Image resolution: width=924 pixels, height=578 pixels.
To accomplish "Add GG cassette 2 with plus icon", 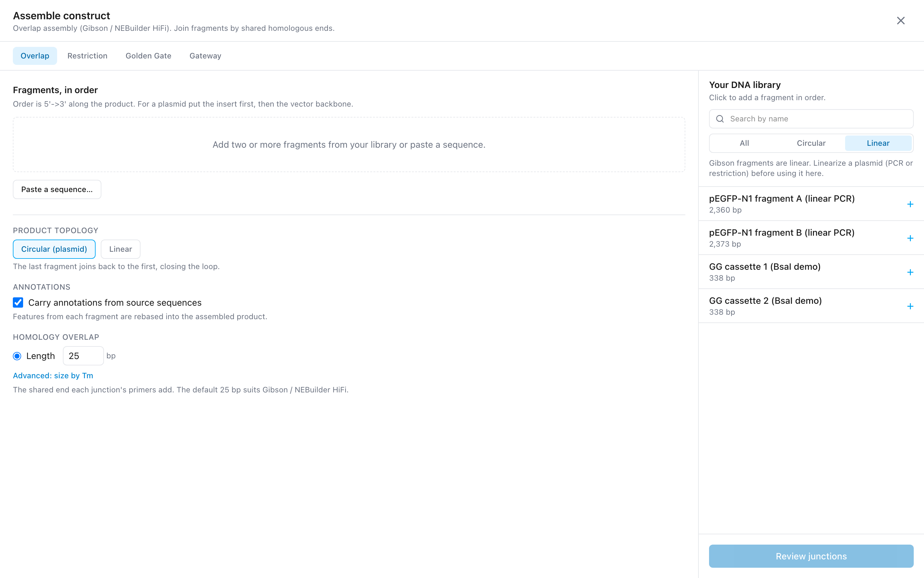I will 910,306.
